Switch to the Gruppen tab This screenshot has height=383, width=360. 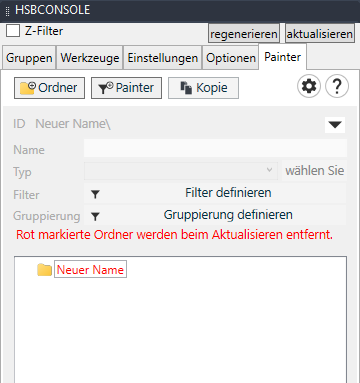click(x=29, y=58)
